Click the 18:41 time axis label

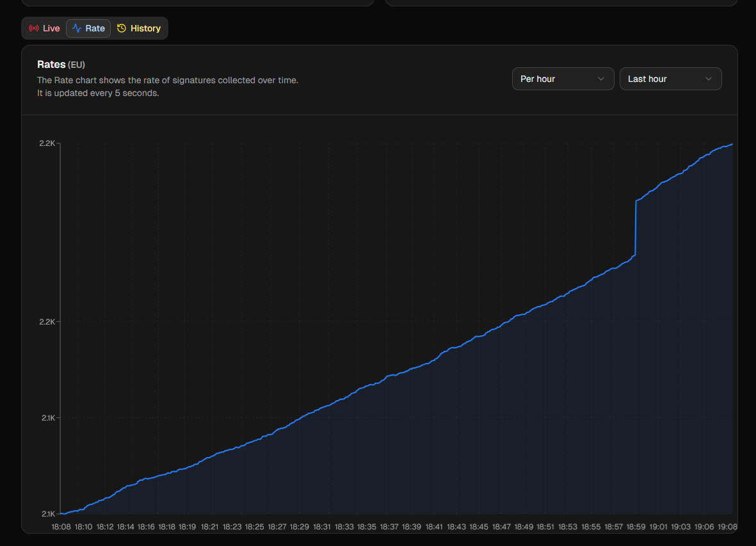click(434, 527)
